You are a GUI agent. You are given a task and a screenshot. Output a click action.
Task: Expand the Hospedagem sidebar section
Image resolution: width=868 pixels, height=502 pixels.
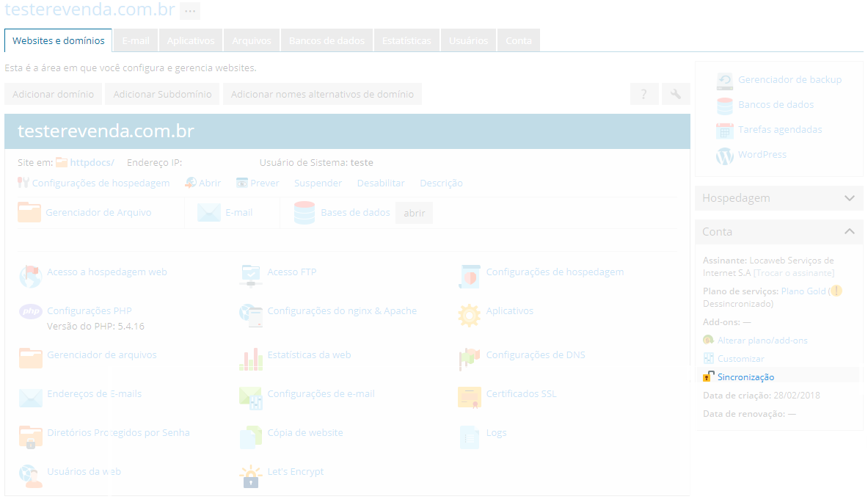(779, 198)
